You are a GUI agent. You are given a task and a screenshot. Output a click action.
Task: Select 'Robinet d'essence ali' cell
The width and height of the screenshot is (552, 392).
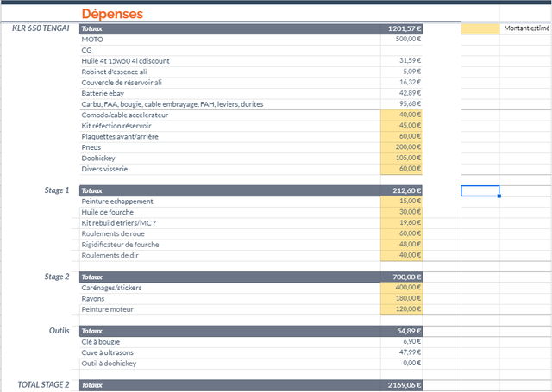point(230,72)
